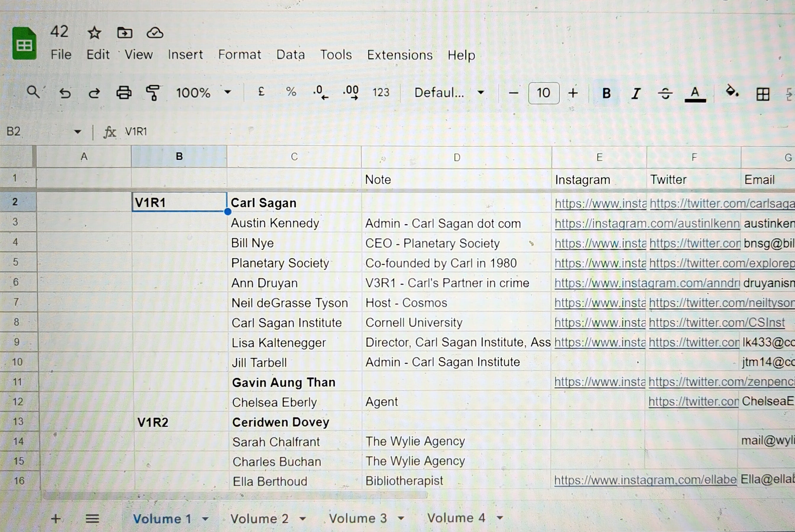Add a new sheet with plus
Viewport: 795px width, 532px height.
coord(56,518)
